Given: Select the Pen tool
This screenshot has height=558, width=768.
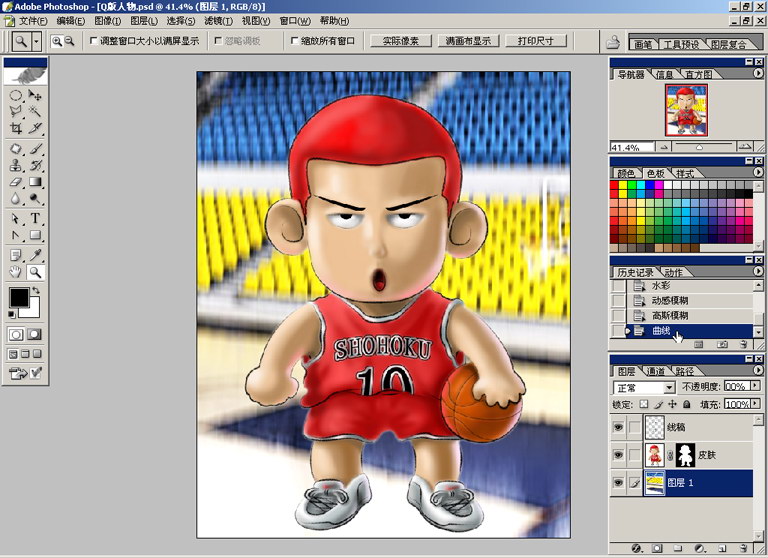Looking at the screenshot, I should coord(16,235).
